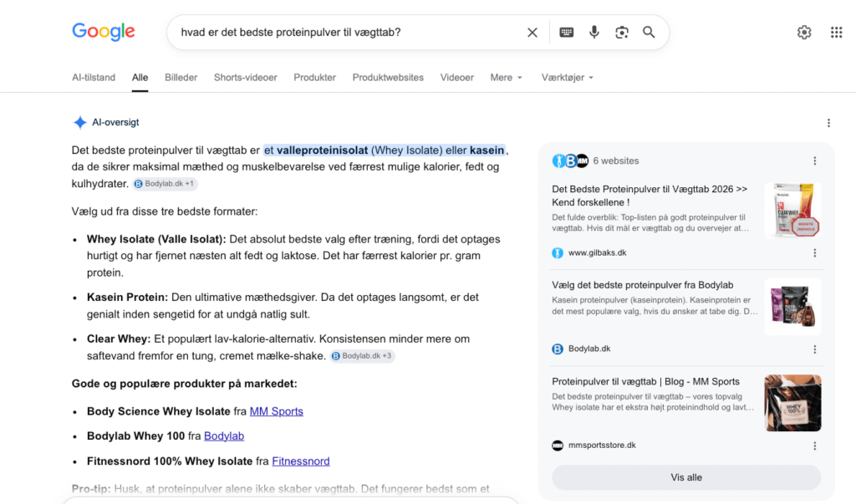Open the Produktwebsites tab

point(388,78)
